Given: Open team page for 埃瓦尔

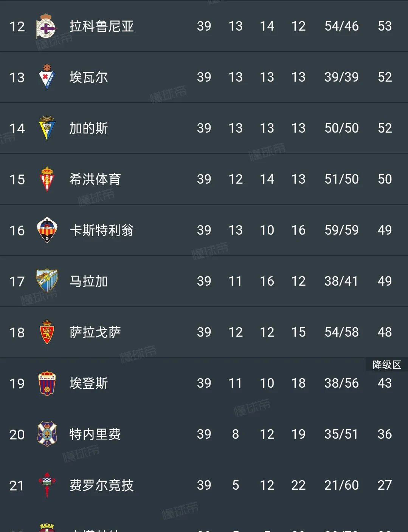Looking at the screenshot, I should [88, 77].
